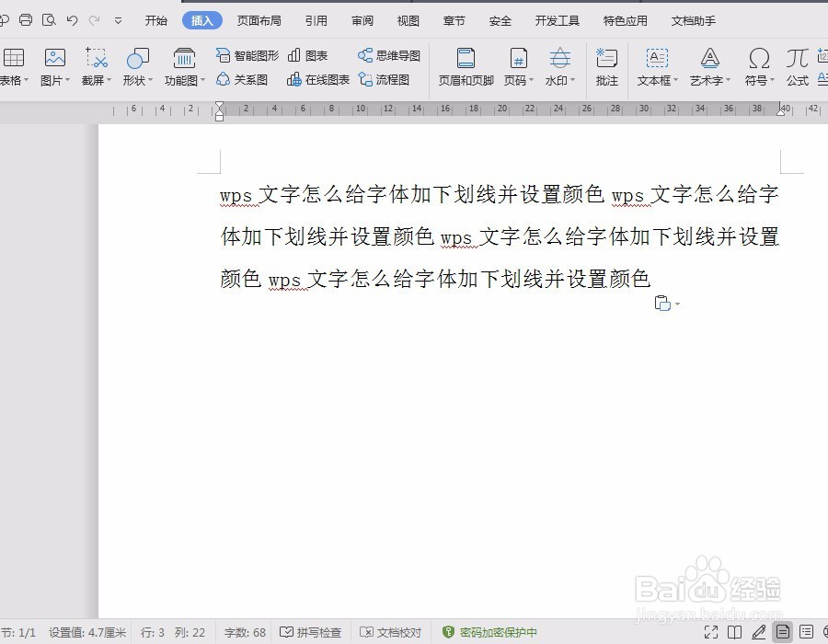Open 页眉和页脚 header and footer

coord(466,66)
